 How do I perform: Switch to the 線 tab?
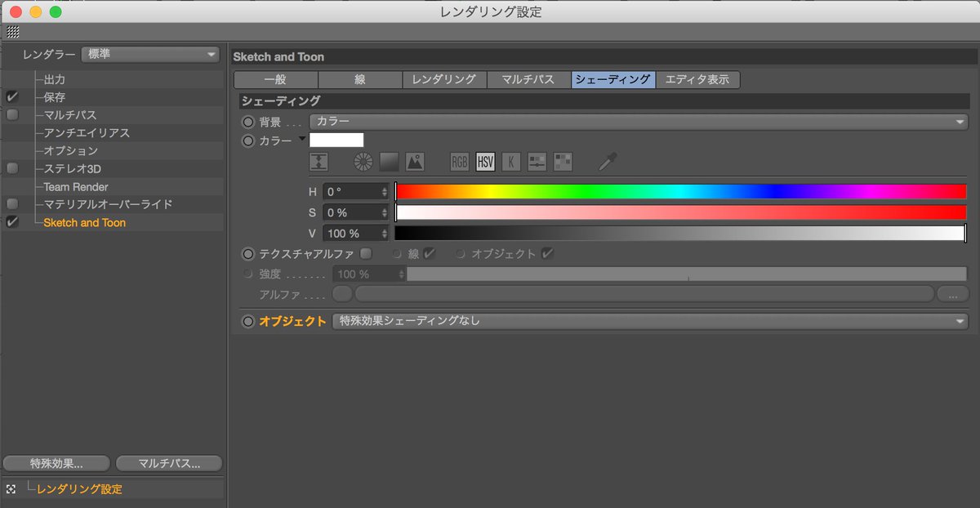360,80
